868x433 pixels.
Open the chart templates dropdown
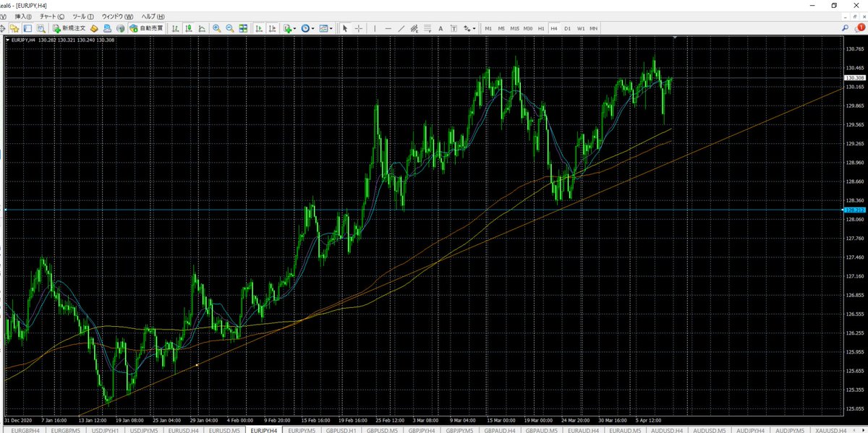[326, 28]
